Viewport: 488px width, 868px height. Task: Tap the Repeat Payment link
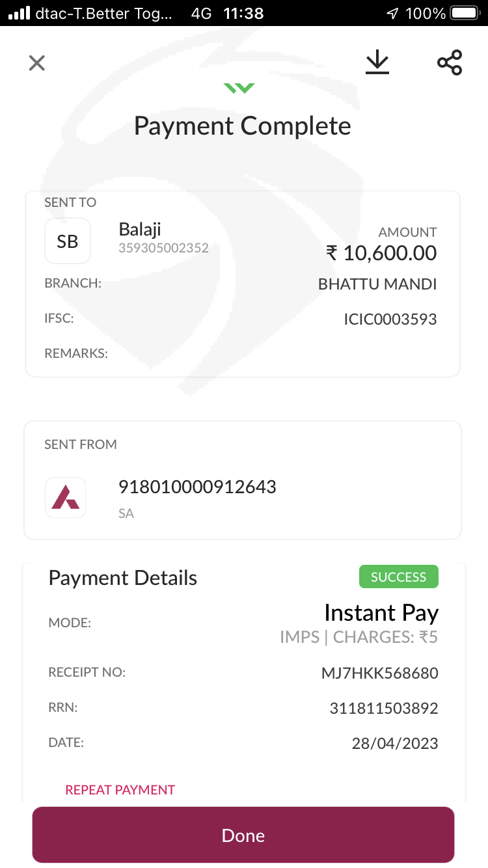point(120,790)
